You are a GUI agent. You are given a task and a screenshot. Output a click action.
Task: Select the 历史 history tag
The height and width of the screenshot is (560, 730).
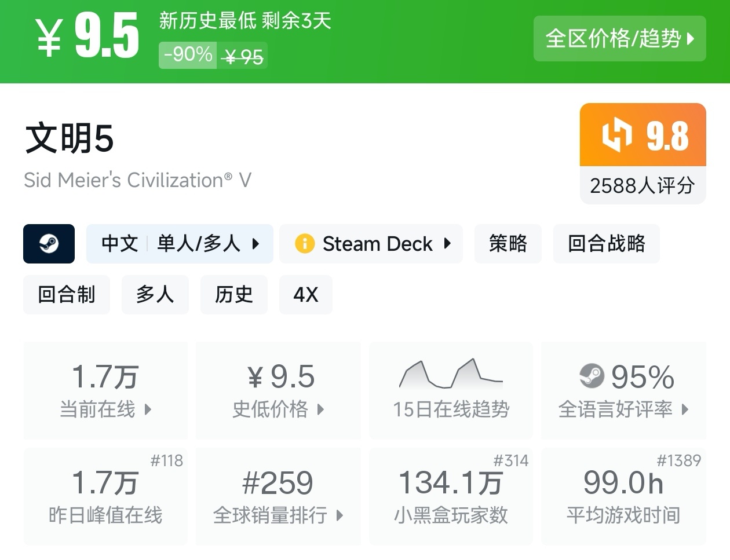(234, 295)
